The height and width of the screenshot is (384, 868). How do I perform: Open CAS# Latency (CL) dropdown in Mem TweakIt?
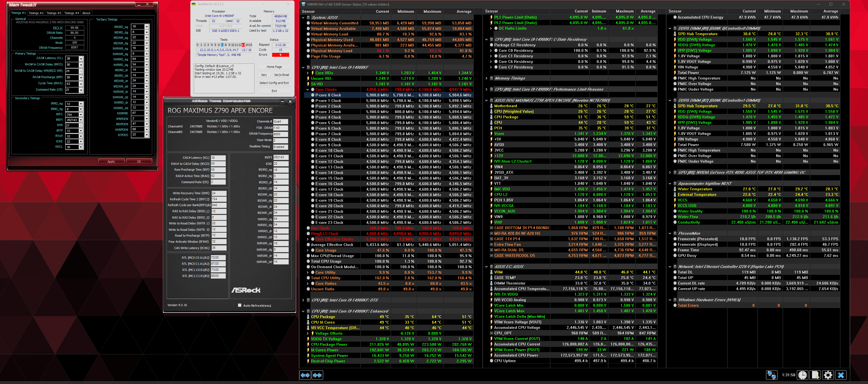coord(81,58)
